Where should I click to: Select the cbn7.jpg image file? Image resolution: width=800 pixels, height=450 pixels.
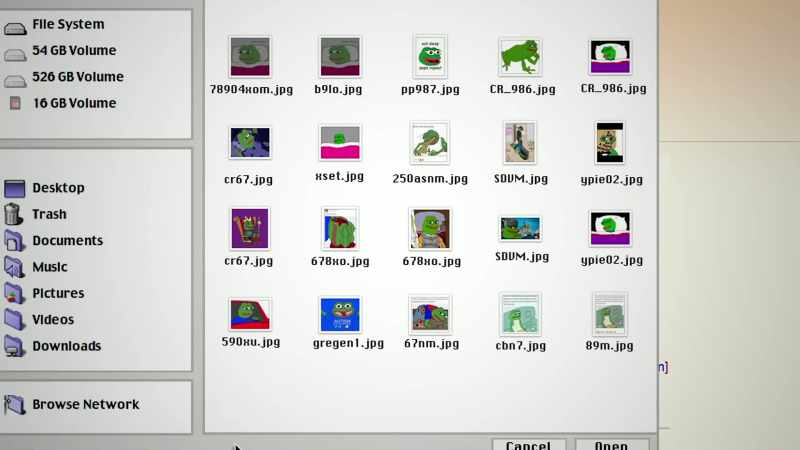tap(520, 314)
